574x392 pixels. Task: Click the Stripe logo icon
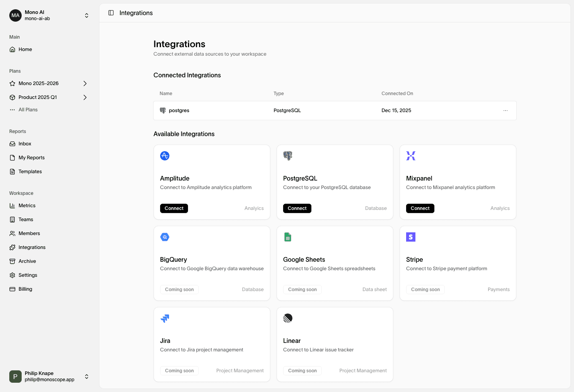pyautogui.click(x=411, y=237)
